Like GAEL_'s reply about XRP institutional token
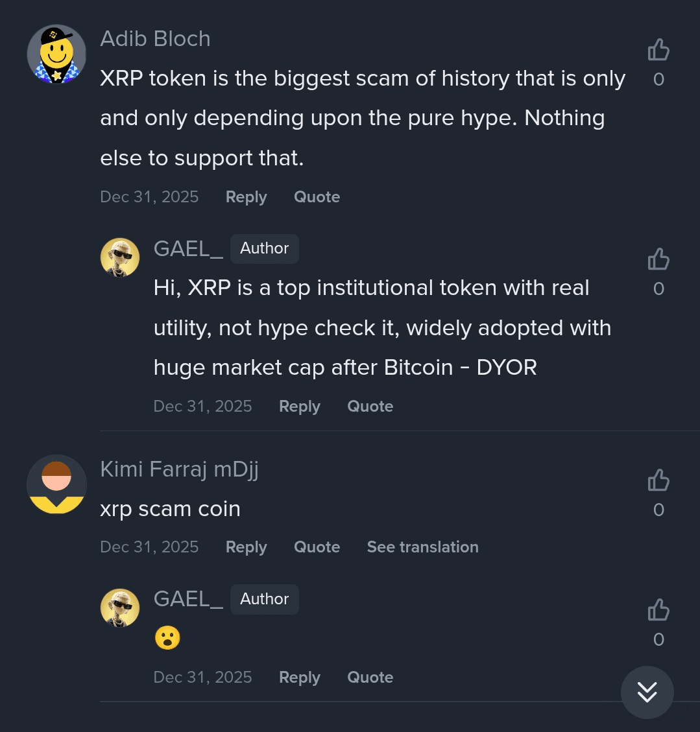 [658, 259]
